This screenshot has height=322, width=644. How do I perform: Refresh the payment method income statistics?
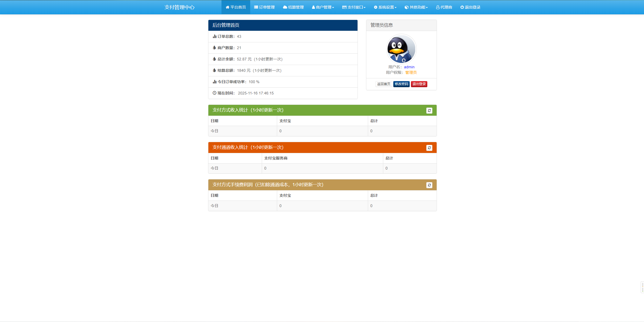click(x=429, y=111)
